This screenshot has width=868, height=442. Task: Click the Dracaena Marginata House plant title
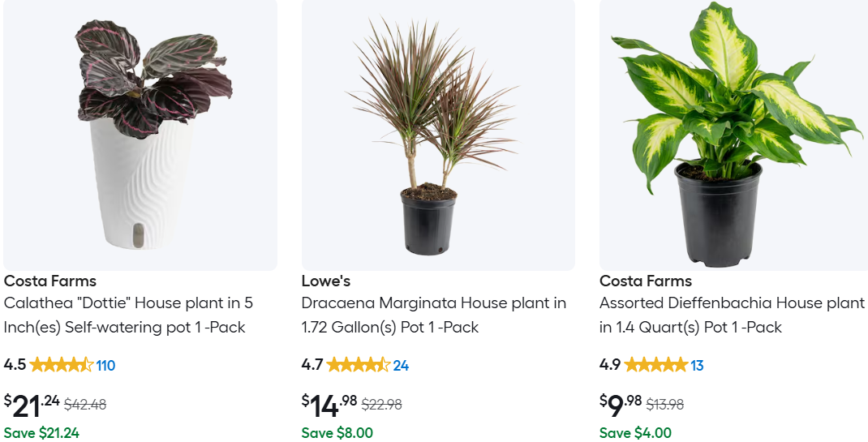click(433, 315)
